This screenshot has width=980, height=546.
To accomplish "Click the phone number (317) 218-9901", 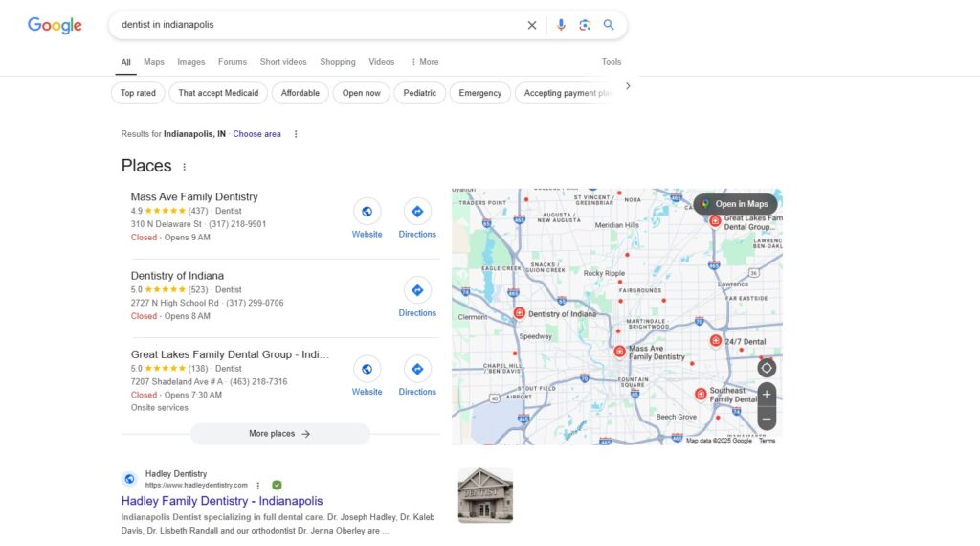I will 237,224.
